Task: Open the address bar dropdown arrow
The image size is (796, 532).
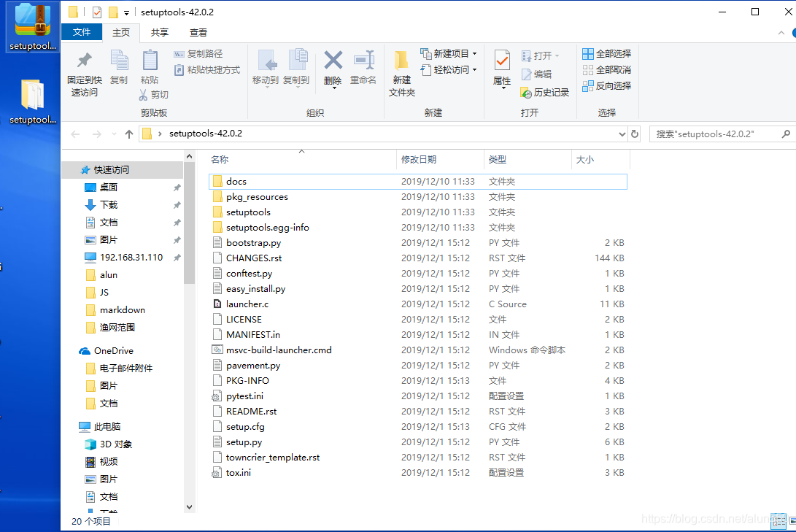Action: pos(624,134)
